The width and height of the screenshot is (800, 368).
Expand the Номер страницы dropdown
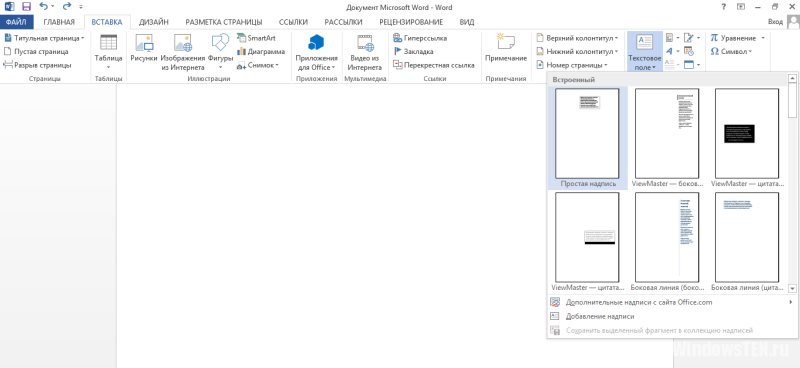572,65
